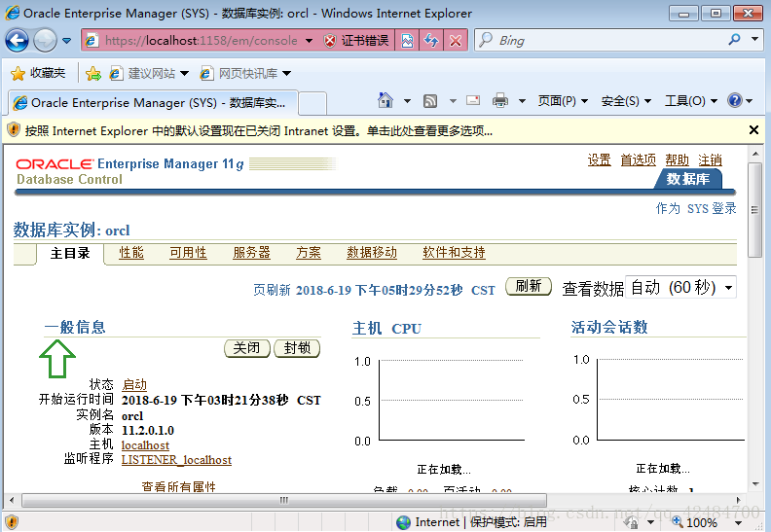Toggle Compatibility View icon in address bar
Screen dimensions: 771x532
(x=408, y=40)
